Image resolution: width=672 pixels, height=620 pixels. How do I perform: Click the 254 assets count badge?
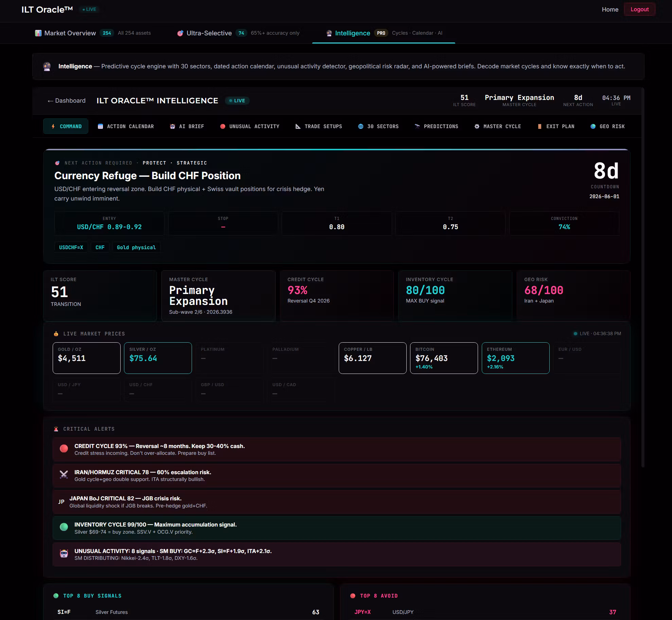(x=107, y=33)
